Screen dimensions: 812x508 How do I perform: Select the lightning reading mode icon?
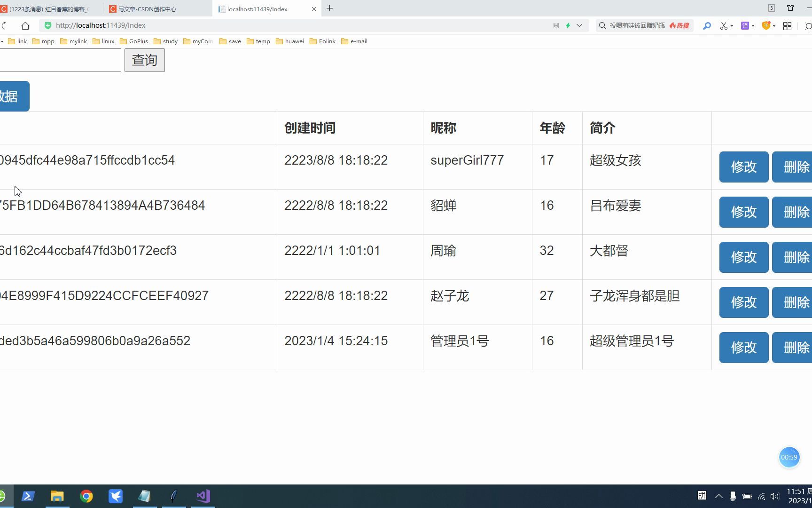[x=568, y=25]
